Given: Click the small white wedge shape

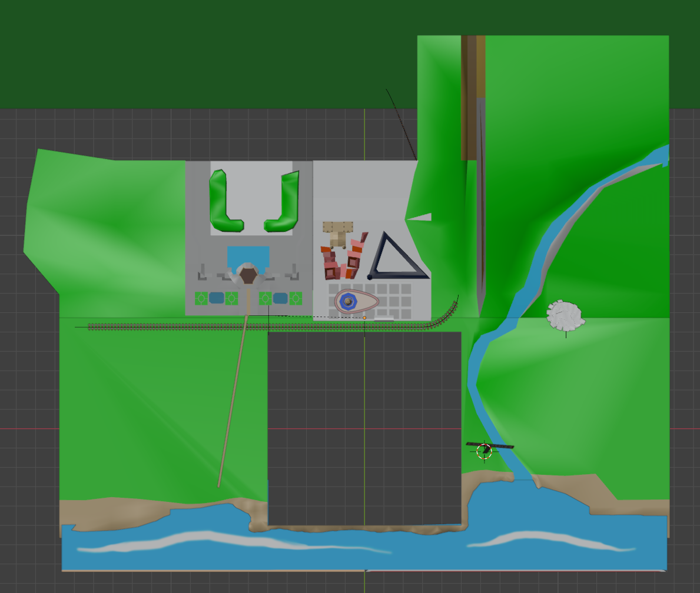Looking at the screenshot, I should point(419,217).
